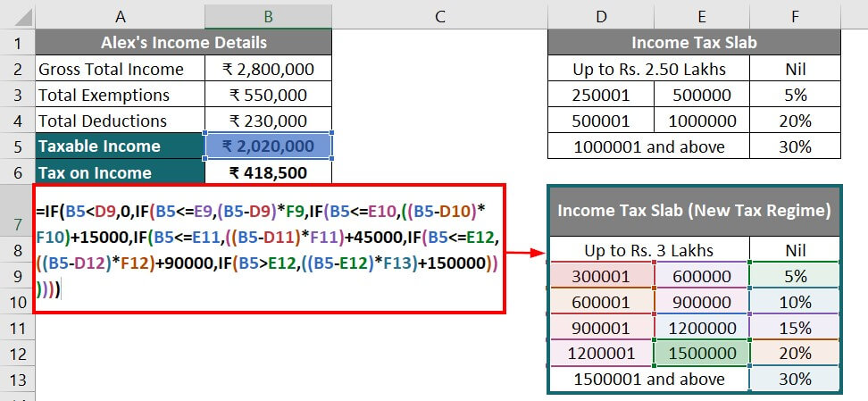Select row 3 header
The width and height of the screenshot is (868, 401).
(x=18, y=95)
